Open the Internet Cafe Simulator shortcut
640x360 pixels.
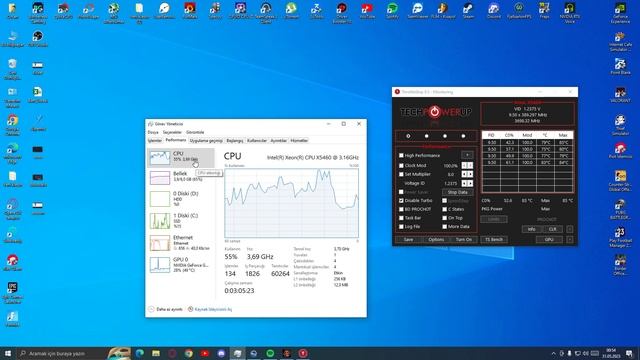pyautogui.click(x=620, y=42)
